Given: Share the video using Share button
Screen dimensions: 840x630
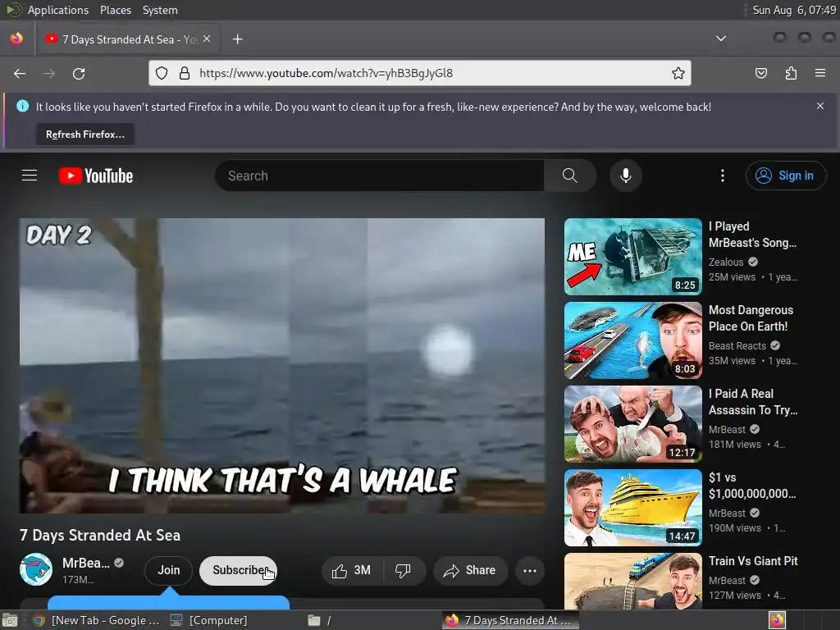Looking at the screenshot, I should click(x=469, y=571).
